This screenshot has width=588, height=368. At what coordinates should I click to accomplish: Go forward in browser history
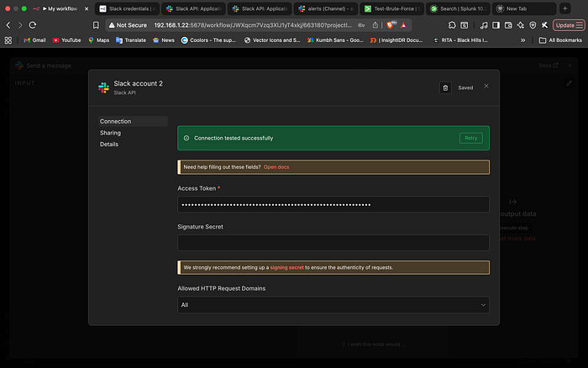pyautogui.click(x=20, y=25)
